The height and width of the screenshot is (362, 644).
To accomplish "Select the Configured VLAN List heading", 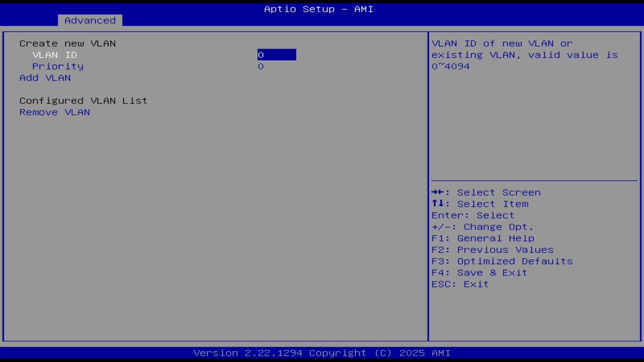I will 83,101.
